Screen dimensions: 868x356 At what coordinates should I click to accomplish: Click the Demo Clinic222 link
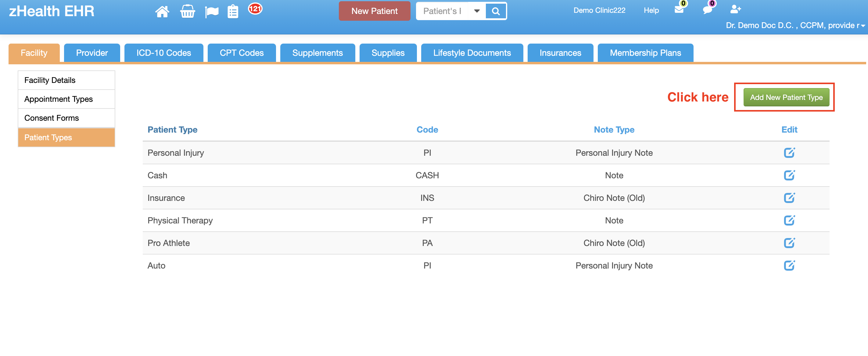pyautogui.click(x=599, y=10)
